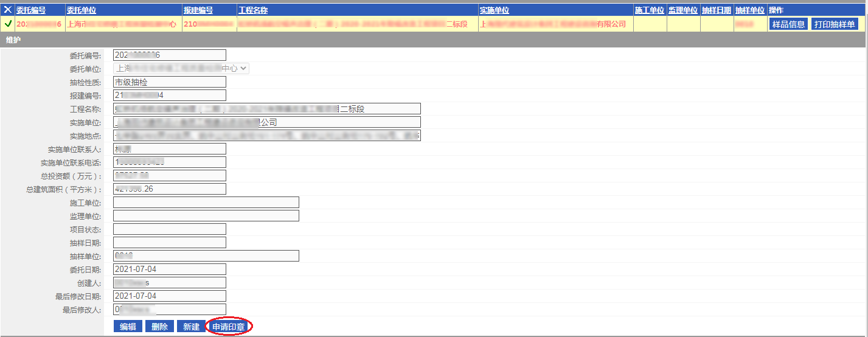The width and height of the screenshot is (868, 337).
Task: Focus the empty 项目状态 field
Action: click(170, 229)
